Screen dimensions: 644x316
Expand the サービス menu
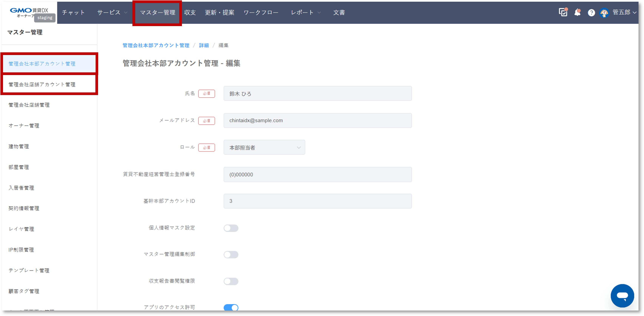[112, 12]
